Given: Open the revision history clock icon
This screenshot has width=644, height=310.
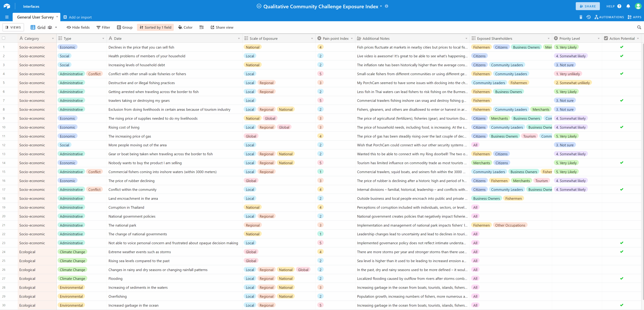Looking at the screenshot, I should [x=588, y=17].
